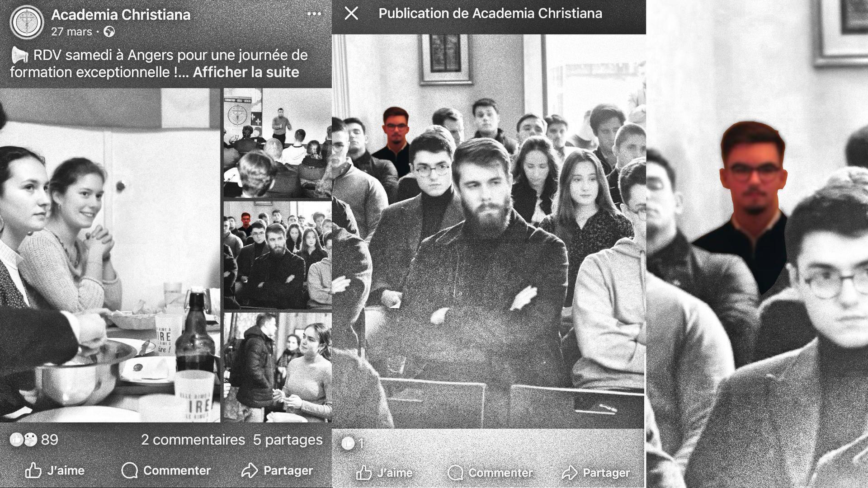
Task: Click the single like reaction in viewer
Action: (x=353, y=444)
